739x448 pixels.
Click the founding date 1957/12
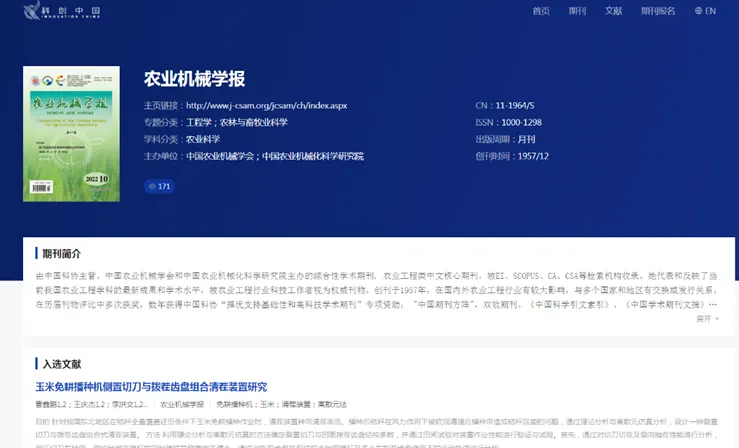tap(533, 156)
